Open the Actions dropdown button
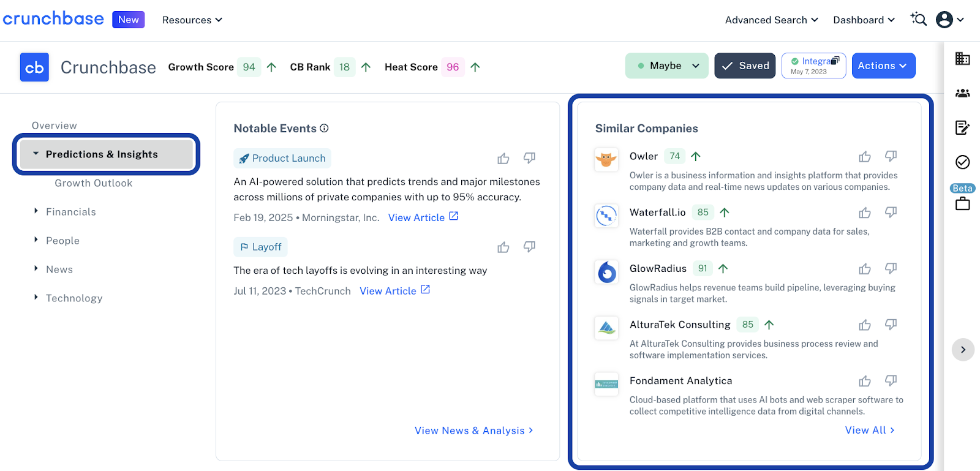The height and width of the screenshot is (471, 980). 883,66
